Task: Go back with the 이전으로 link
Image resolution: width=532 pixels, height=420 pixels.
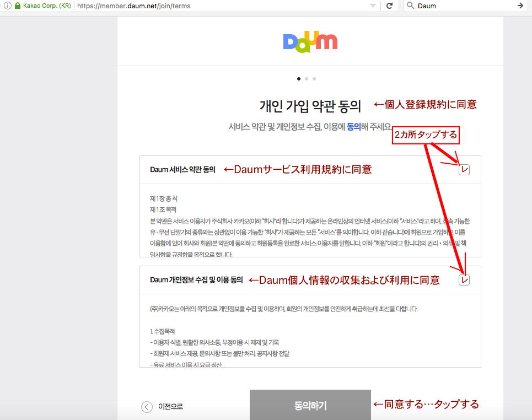Action: coord(170,406)
